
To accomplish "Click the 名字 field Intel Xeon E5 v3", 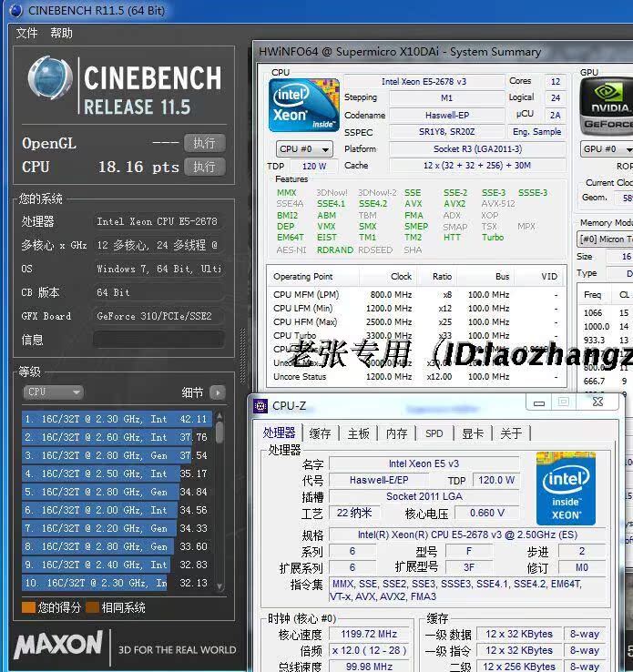I will (x=424, y=463).
